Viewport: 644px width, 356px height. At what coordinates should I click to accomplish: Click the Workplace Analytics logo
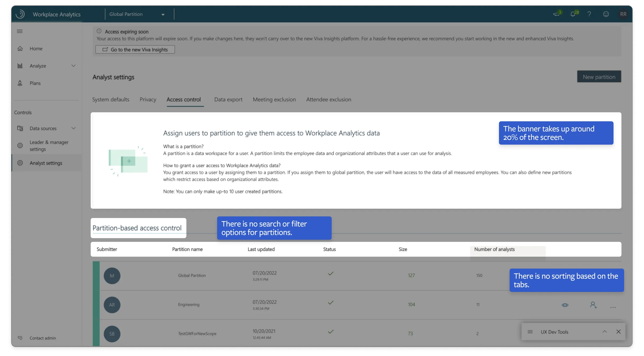point(20,14)
